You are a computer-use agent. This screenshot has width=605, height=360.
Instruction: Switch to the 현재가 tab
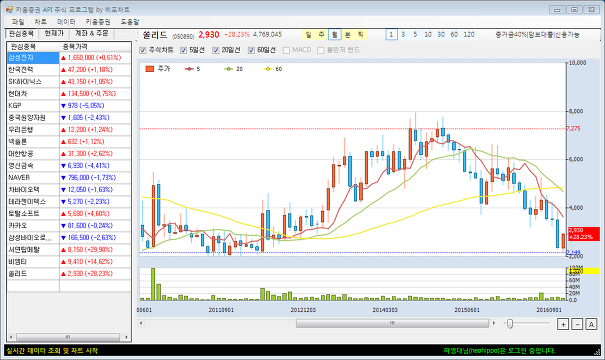(x=54, y=34)
